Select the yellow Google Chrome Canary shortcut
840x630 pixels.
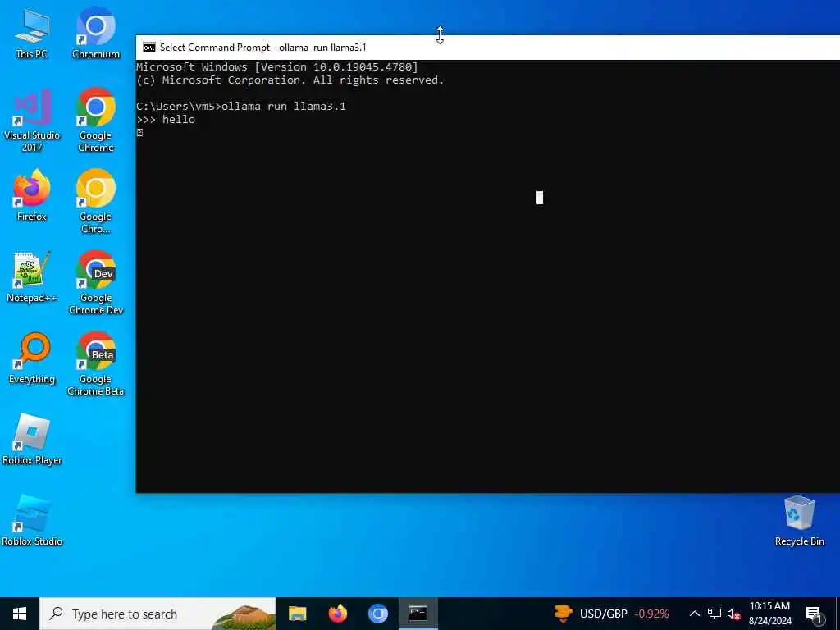(96, 202)
